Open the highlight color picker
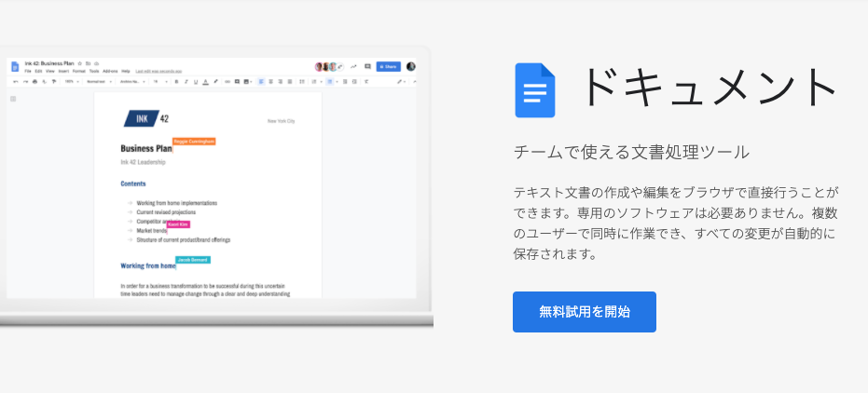Image resolution: width=868 pixels, height=393 pixels. (216, 82)
